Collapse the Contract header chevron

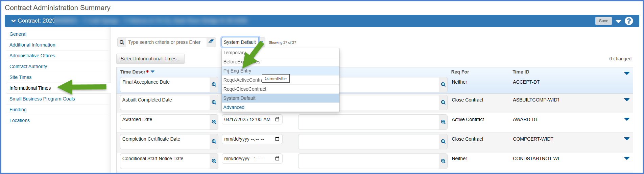[14, 21]
